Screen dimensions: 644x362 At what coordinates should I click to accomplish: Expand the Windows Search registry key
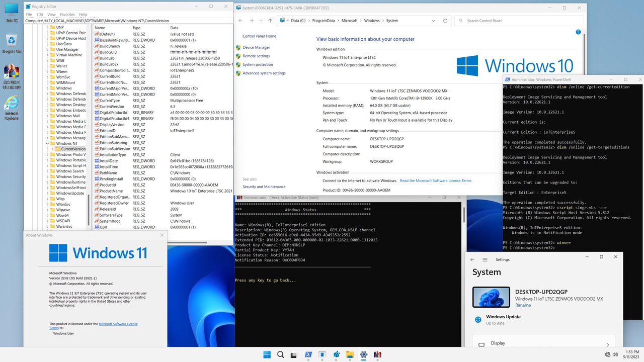tap(48, 171)
